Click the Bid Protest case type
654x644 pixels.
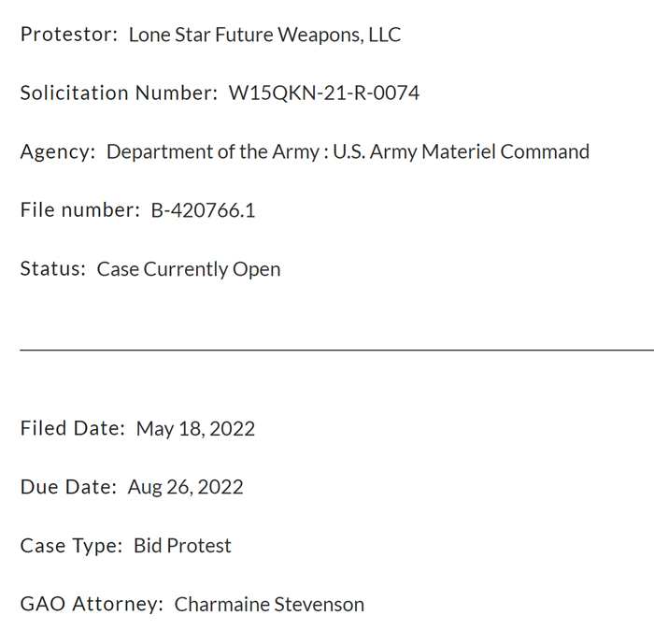(x=182, y=546)
